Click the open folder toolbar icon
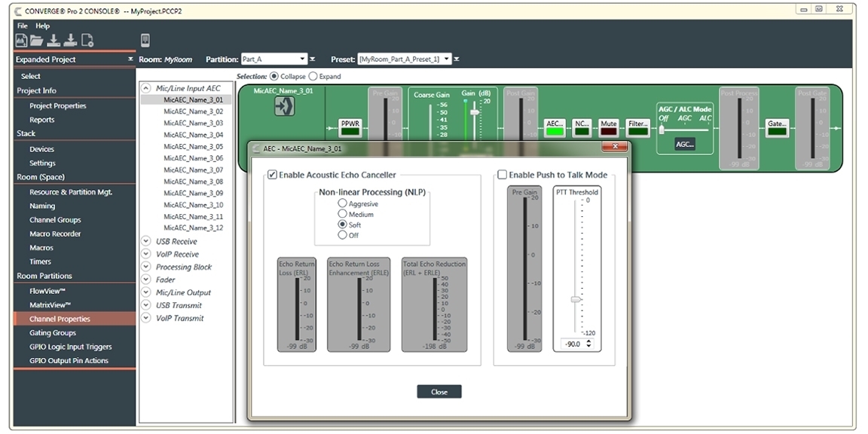 tap(37, 41)
